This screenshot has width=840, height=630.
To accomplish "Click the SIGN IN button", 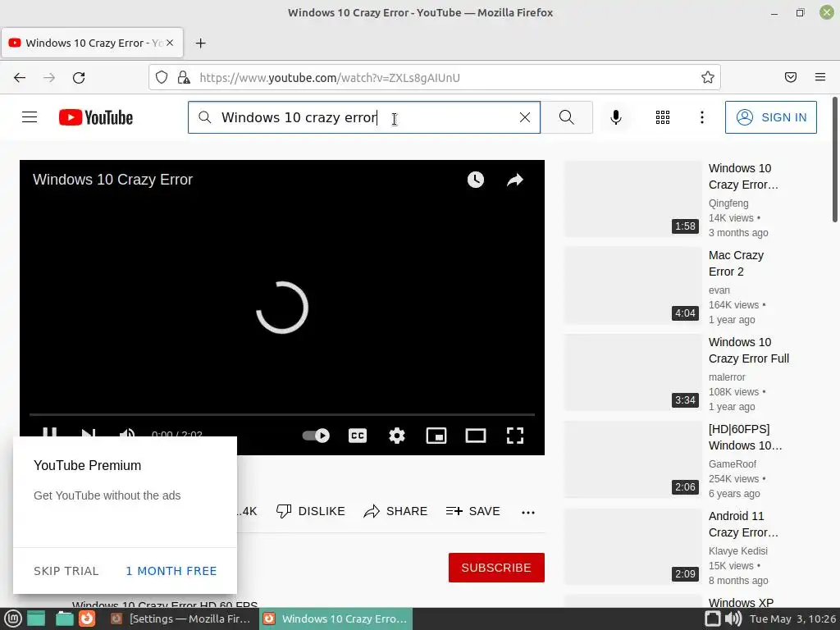I will [x=770, y=117].
